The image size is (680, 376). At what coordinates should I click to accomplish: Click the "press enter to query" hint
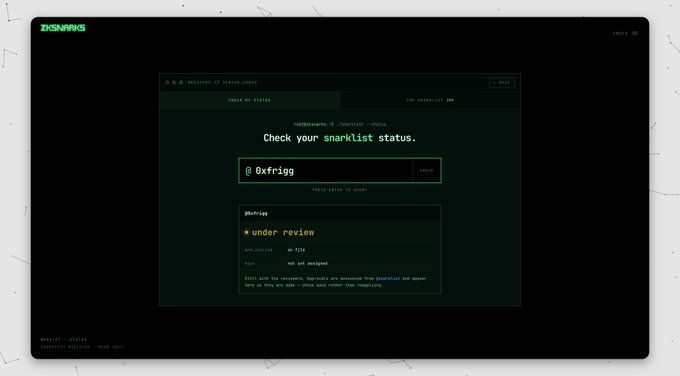point(340,190)
